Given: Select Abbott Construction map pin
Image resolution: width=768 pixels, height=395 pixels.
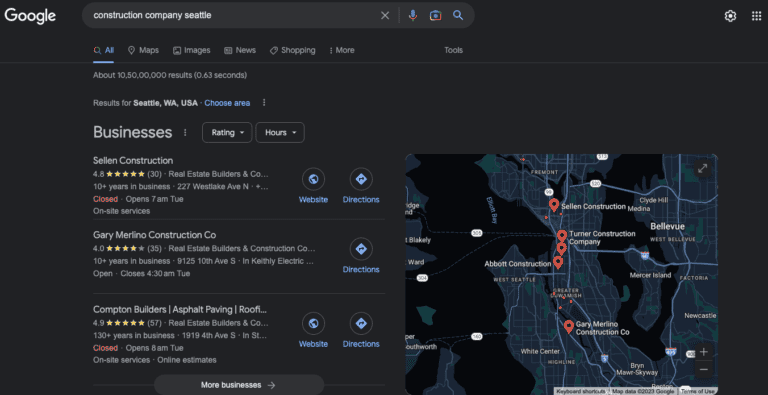Looking at the screenshot, I should click(558, 263).
